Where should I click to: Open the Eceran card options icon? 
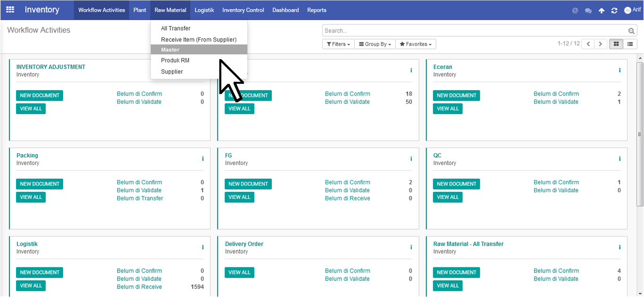point(619,70)
